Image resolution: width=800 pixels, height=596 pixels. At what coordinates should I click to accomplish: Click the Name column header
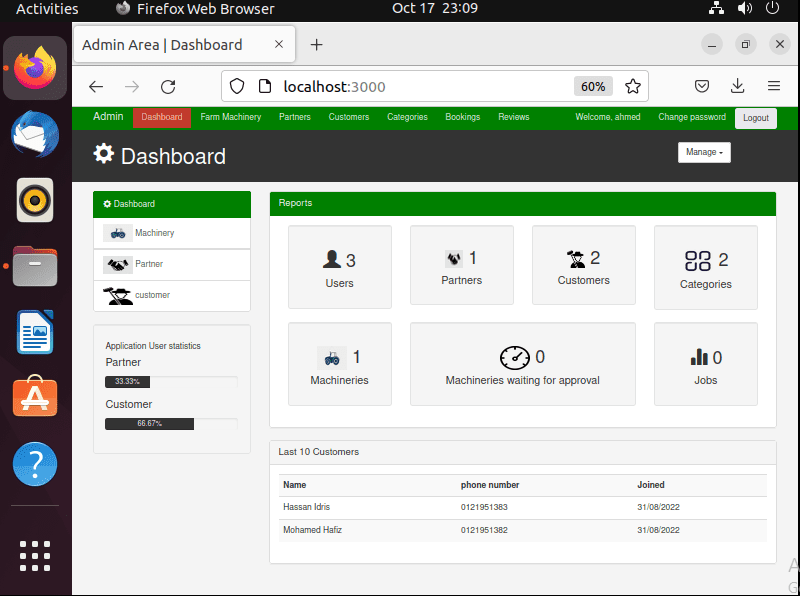295,485
